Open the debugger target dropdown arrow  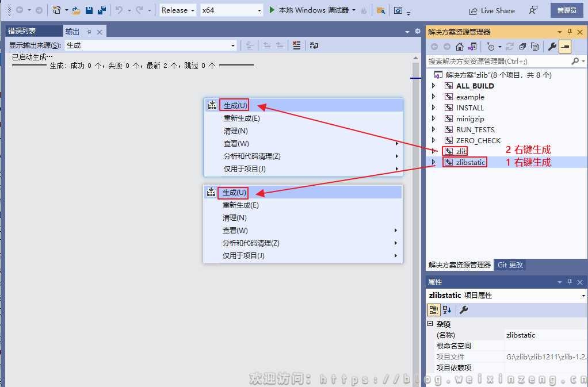point(354,10)
